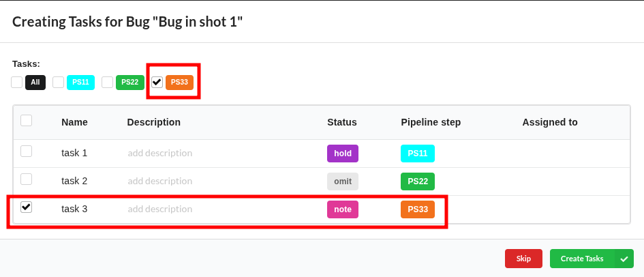
Task: Uncheck the PS33 filter checkbox
Action: pyautogui.click(x=157, y=83)
